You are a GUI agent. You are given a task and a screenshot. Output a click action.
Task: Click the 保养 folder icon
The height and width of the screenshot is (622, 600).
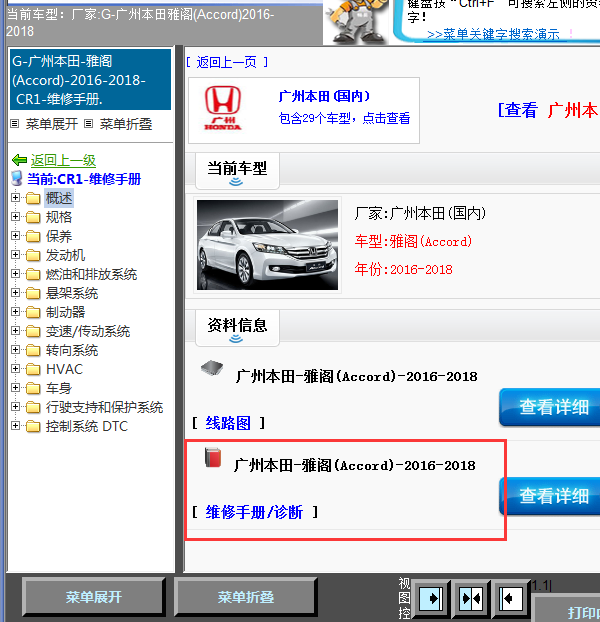point(33,236)
